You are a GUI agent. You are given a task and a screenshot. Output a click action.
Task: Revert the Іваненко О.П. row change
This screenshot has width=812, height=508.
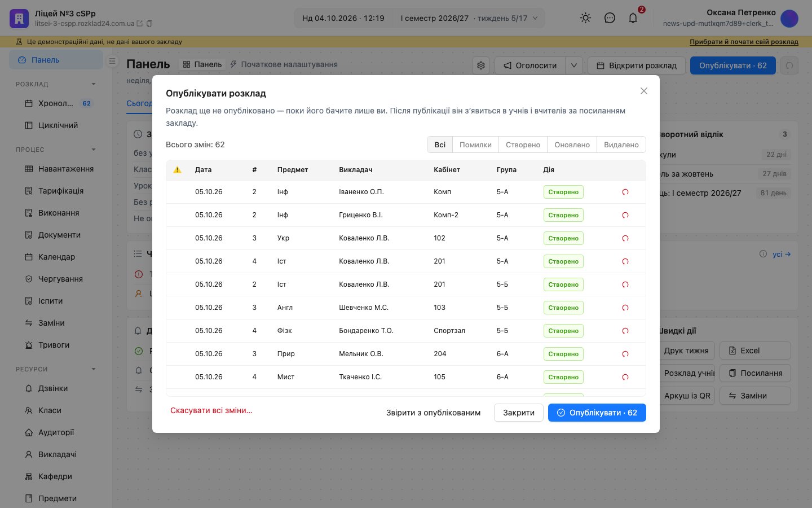[625, 192]
